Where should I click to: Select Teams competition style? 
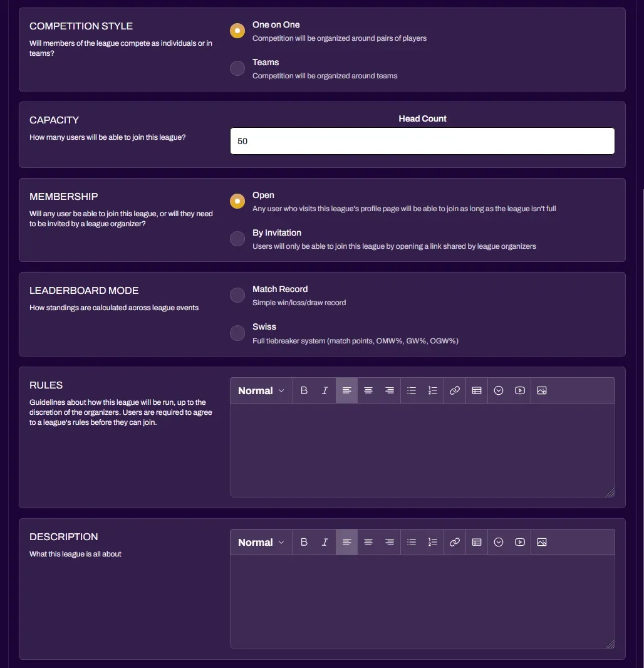click(237, 68)
